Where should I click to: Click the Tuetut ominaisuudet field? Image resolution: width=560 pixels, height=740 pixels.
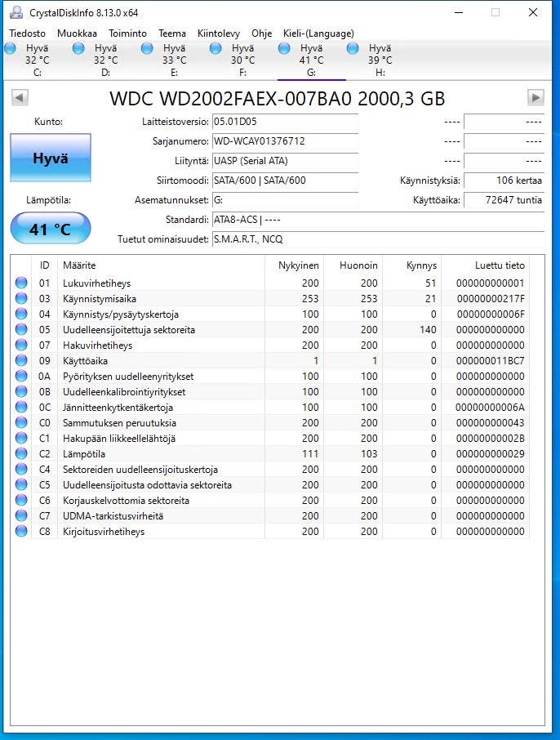point(378,239)
